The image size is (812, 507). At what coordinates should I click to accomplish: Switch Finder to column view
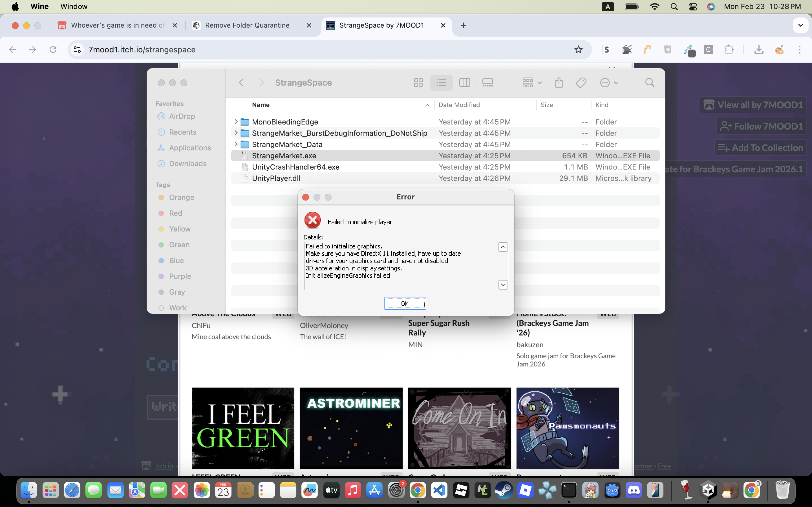(464, 83)
